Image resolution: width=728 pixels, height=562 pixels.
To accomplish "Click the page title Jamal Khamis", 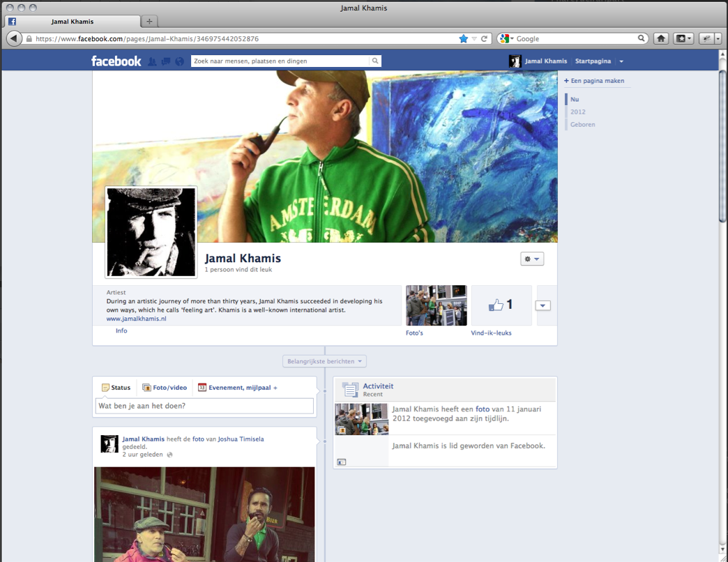I will tap(243, 259).
